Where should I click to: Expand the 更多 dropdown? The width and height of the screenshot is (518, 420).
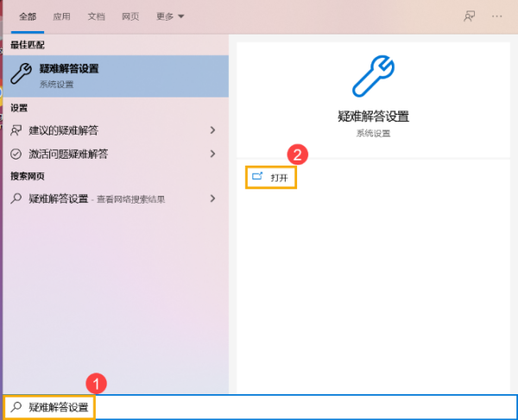click(x=170, y=16)
